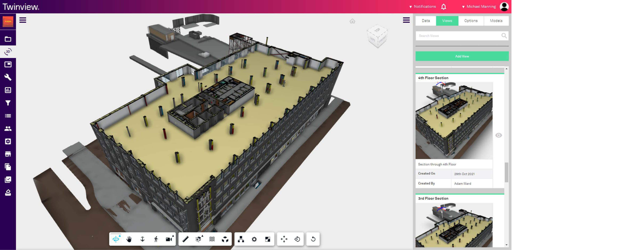Switch to the Options tab
Screen dimensions: 644x250
coord(471,21)
